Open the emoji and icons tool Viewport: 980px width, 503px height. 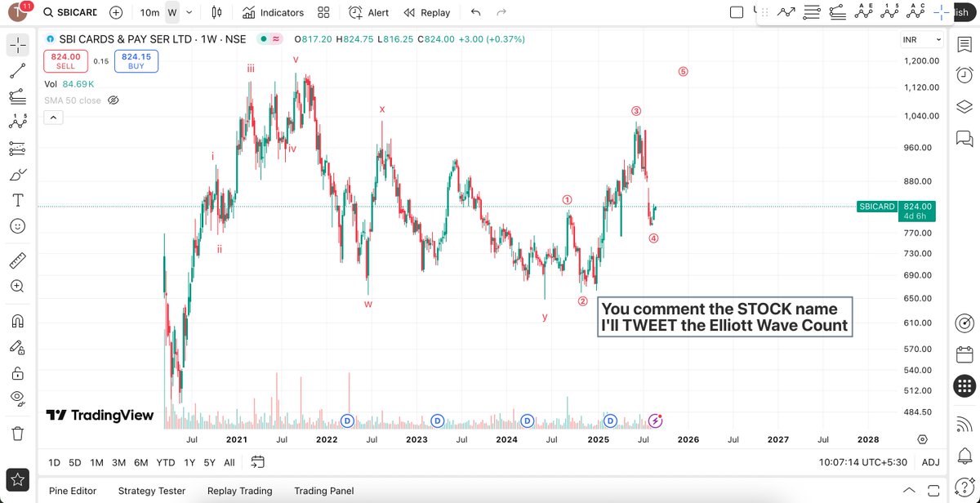click(x=18, y=225)
